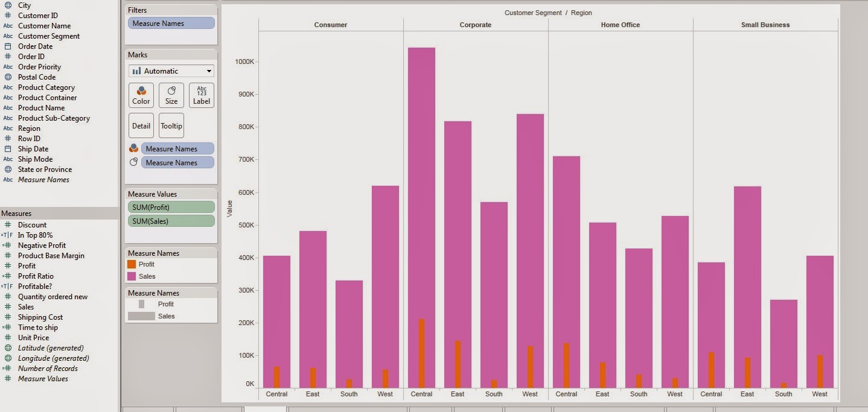Select the Color button on the Marks card
Viewport: 868px width, 412px height.
tap(141, 95)
